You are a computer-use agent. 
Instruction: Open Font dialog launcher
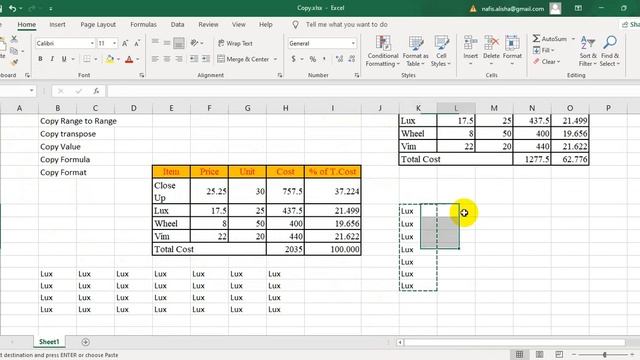pos(142,76)
